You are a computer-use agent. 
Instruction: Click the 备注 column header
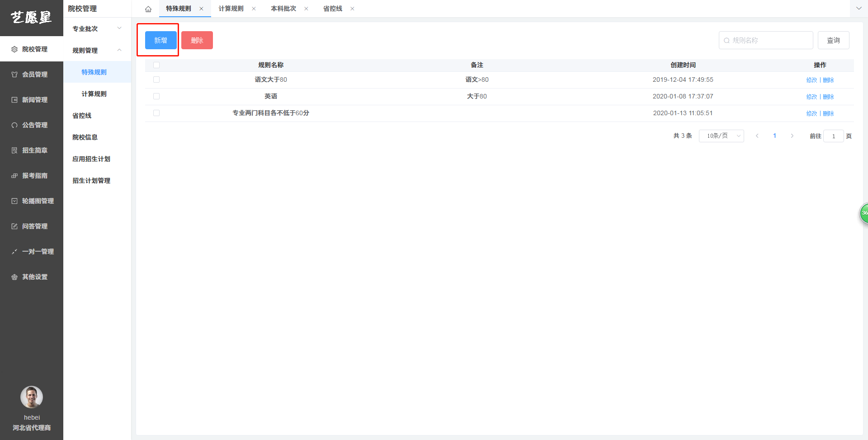pyautogui.click(x=477, y=65)
